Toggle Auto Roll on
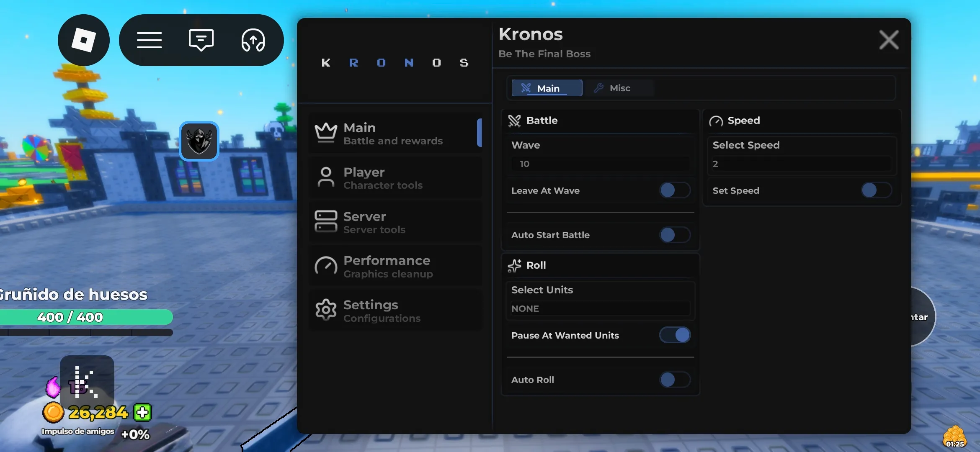The height and width of the screenshot is (452, 980). click(x=675, y=380)
